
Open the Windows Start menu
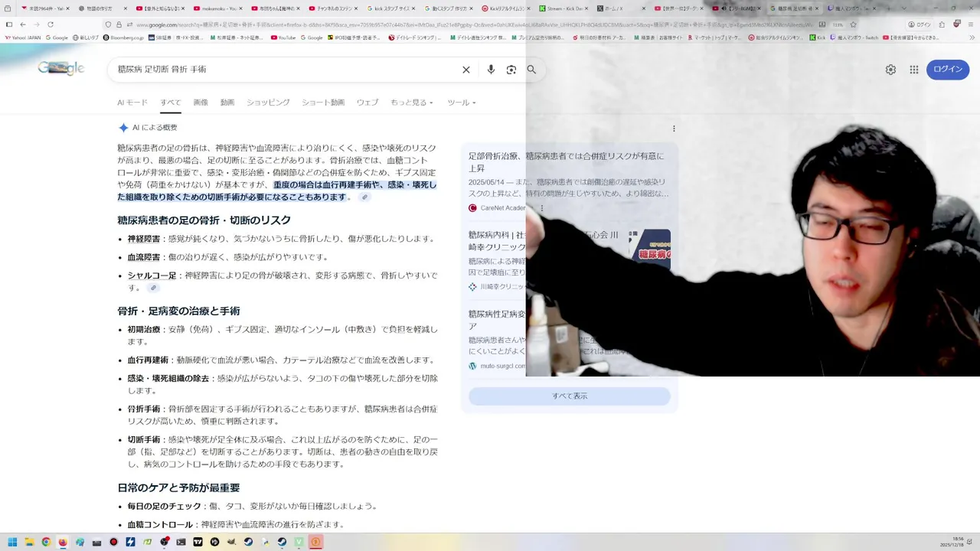[12, 542]
